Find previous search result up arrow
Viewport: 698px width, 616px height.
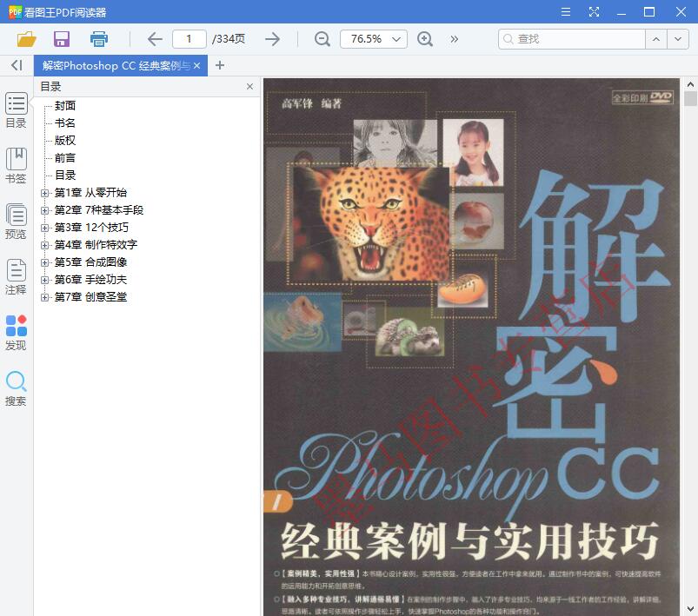click(x=656, y=39)
